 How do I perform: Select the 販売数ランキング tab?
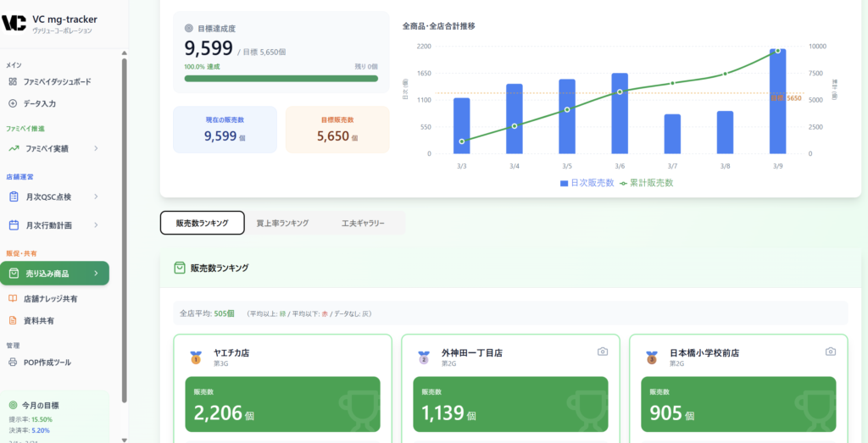click(202, 223)
